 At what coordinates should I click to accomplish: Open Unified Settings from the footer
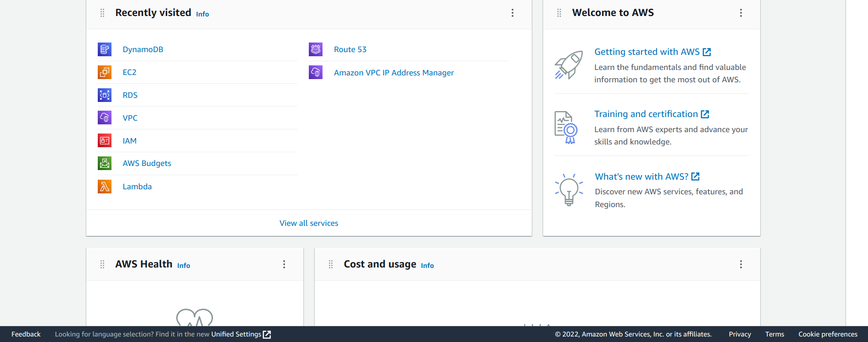236,334
